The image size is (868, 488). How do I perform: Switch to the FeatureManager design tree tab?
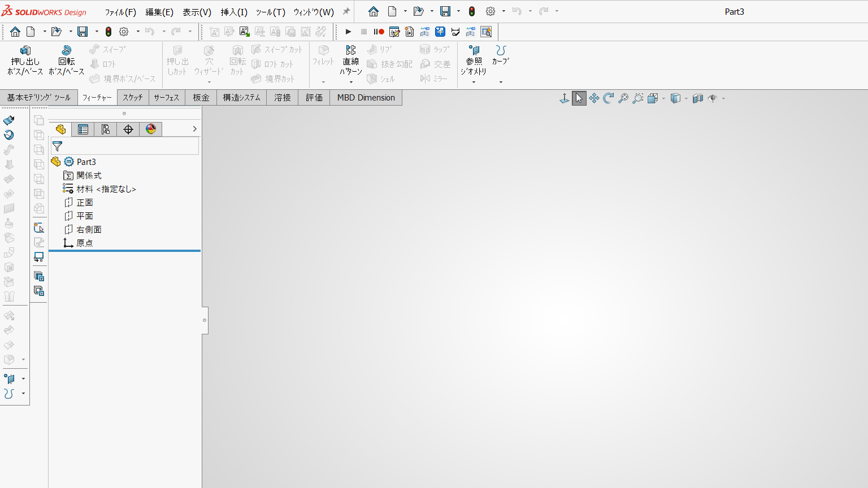coord(60,129)
